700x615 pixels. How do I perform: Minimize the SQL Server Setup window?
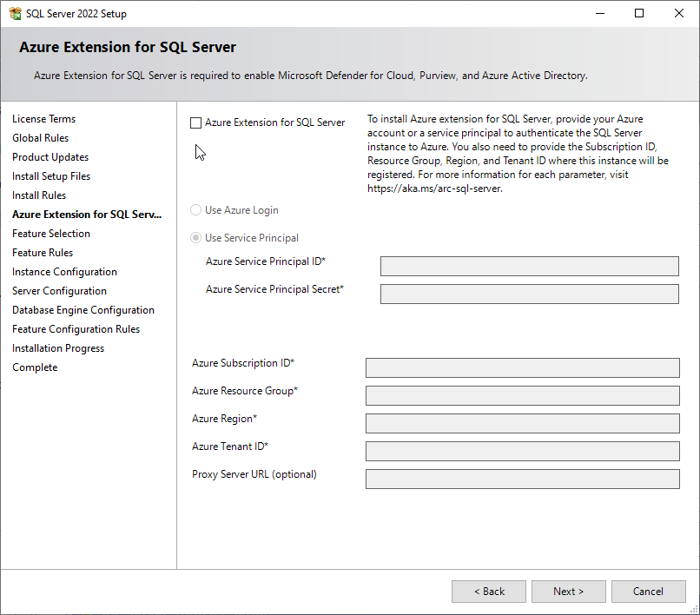tap(599, 14)
